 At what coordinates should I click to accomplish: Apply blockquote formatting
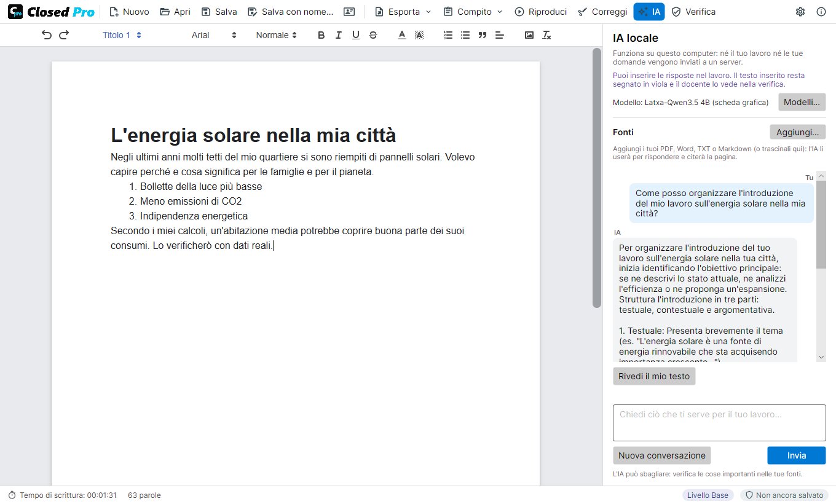tap(483, 35)
